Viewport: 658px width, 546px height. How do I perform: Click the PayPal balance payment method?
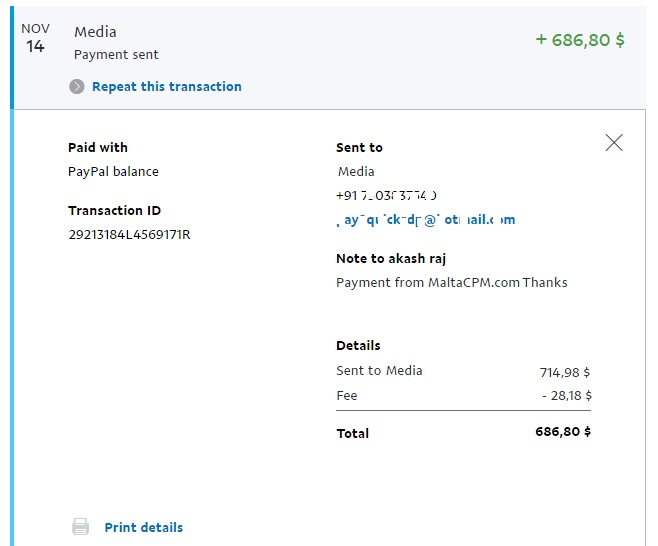[113, 172]
